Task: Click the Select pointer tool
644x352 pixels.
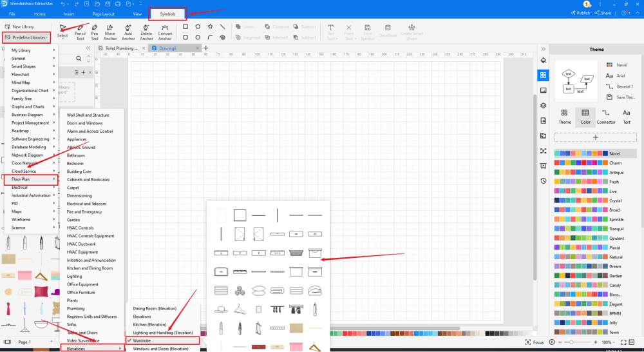Action: click(62, 31)
